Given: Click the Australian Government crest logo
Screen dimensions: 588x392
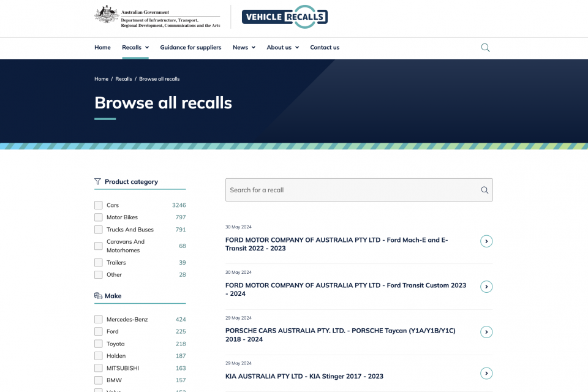Looking at the screenshot, I should pyautogui.click(x=157, y=17).
